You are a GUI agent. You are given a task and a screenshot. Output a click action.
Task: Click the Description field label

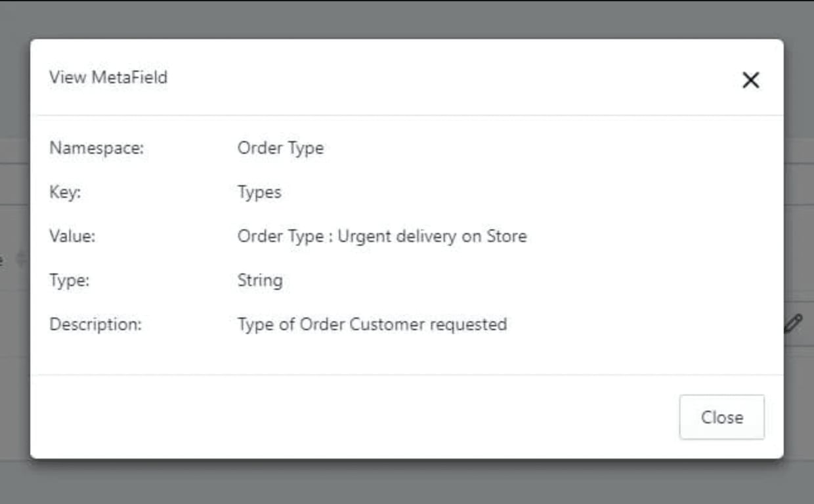pos(95,324)
